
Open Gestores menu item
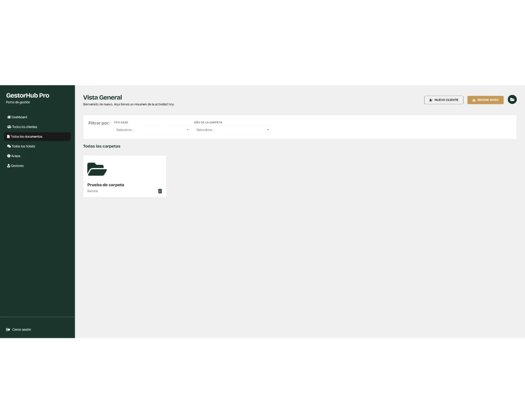(x=37, y=166)
